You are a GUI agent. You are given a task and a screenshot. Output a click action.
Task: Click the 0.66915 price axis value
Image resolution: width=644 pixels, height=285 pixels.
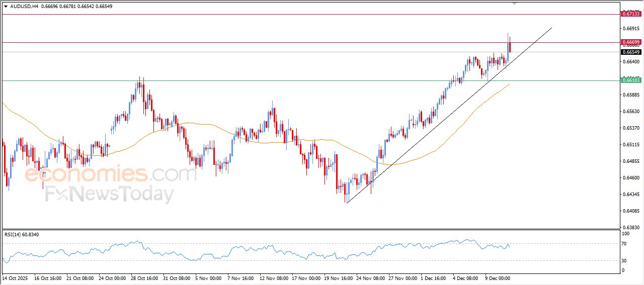point(632,29)
